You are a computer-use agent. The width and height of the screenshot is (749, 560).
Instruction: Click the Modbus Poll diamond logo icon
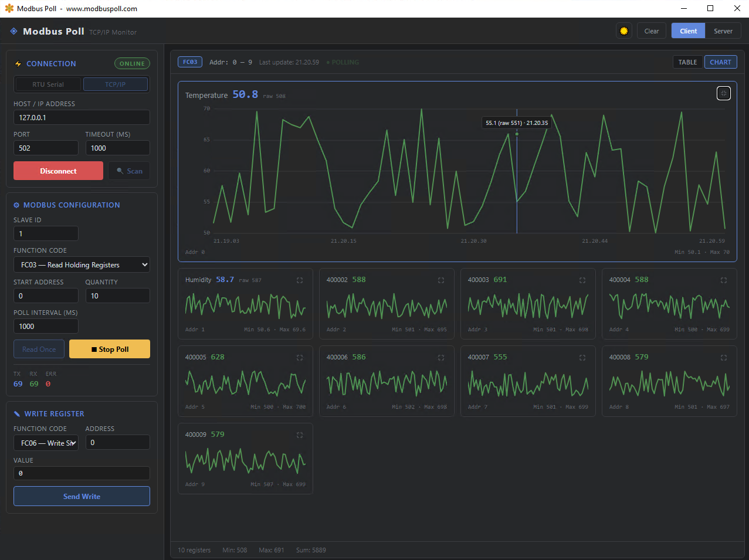pos(13,31)
